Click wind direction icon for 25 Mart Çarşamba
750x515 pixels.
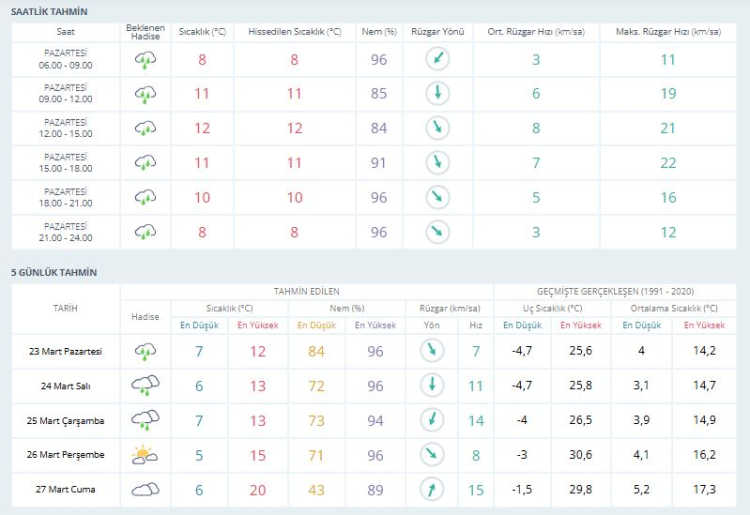coord(432,420)
